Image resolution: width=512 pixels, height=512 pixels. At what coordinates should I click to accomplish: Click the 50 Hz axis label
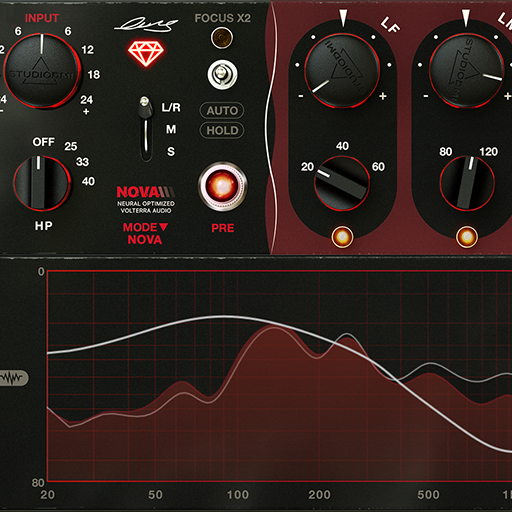pyautogui.click(x=155, y=495)
